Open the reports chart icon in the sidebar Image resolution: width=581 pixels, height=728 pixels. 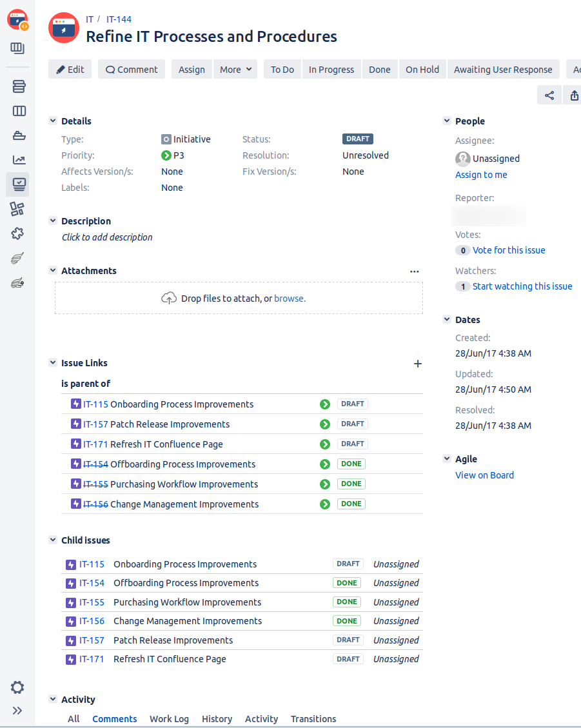click(19, 160)
